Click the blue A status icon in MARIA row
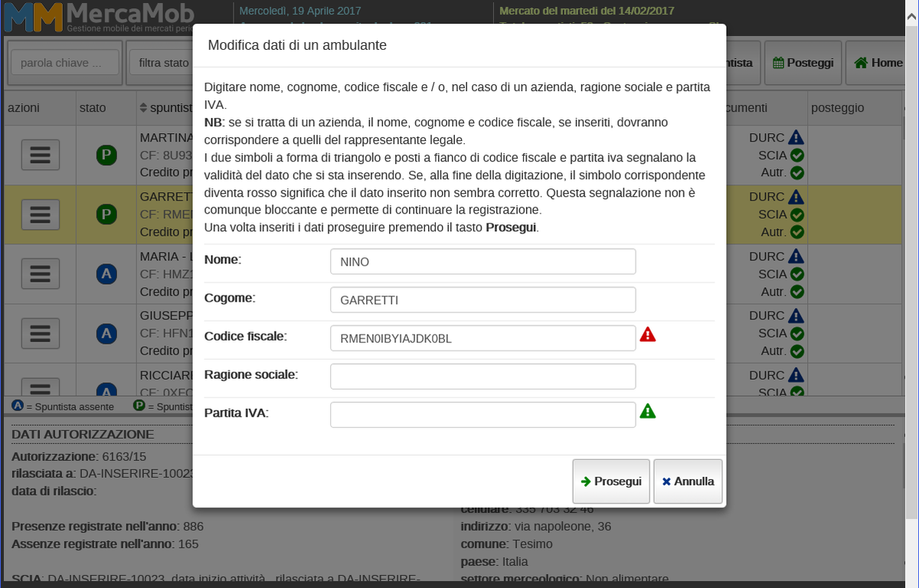This screenshot has width=919, height=588. [x=106, y=273]
